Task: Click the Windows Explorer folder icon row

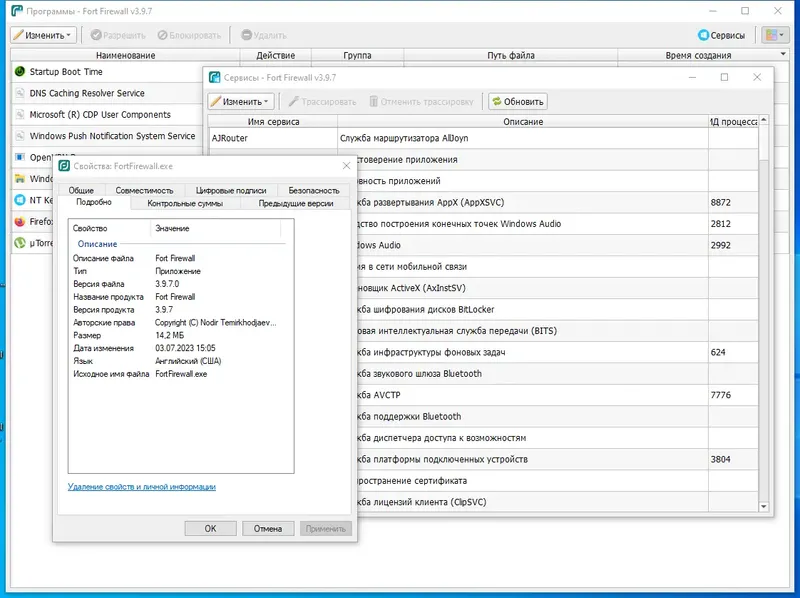Action: pyautogui.click(x=32, y=179)
